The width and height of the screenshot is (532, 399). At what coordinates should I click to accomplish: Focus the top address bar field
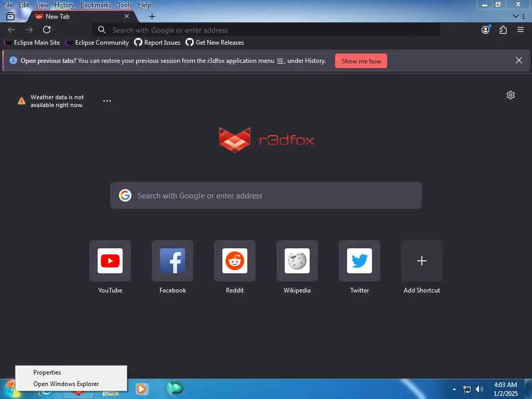(x=267, y=30)
